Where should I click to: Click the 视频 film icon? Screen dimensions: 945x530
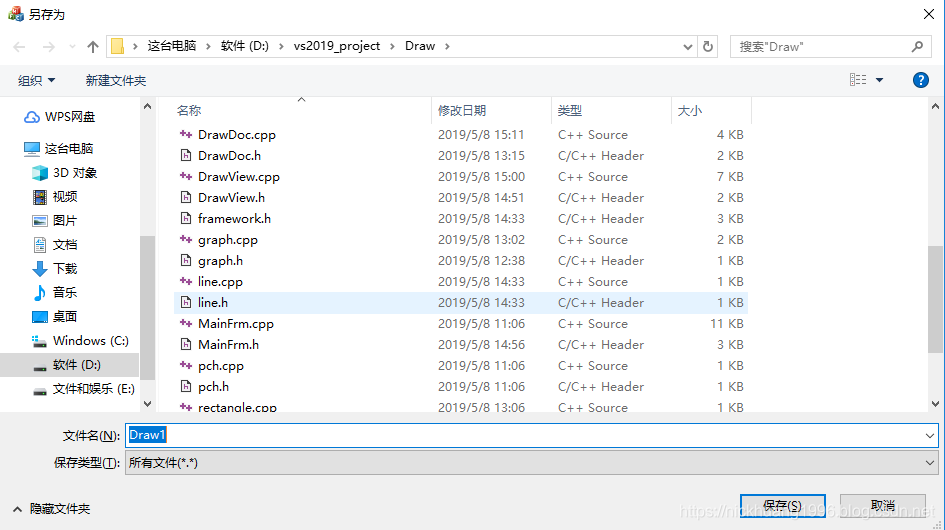pyautogui.click(x=40, y=197)
